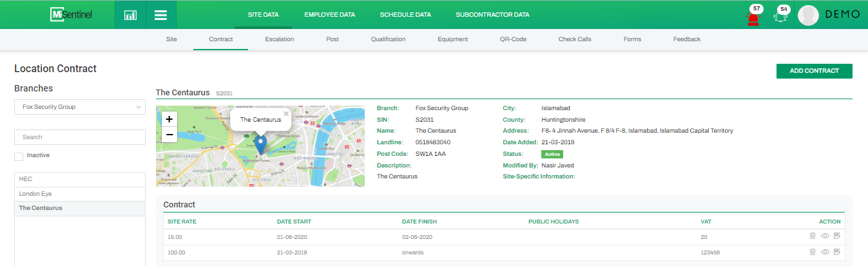This screenshot has width=868, height=266.
Task: Click the Add Contract button
Action: [x=814, y=71]
